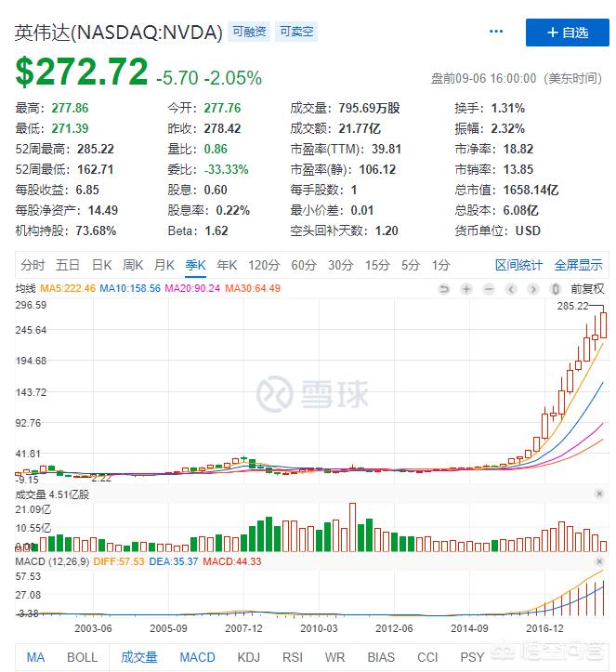Click the candlestick style icon beside 前复权
Image resolution: width=616 pixels, height=672 pixels.
pos(557,289)
